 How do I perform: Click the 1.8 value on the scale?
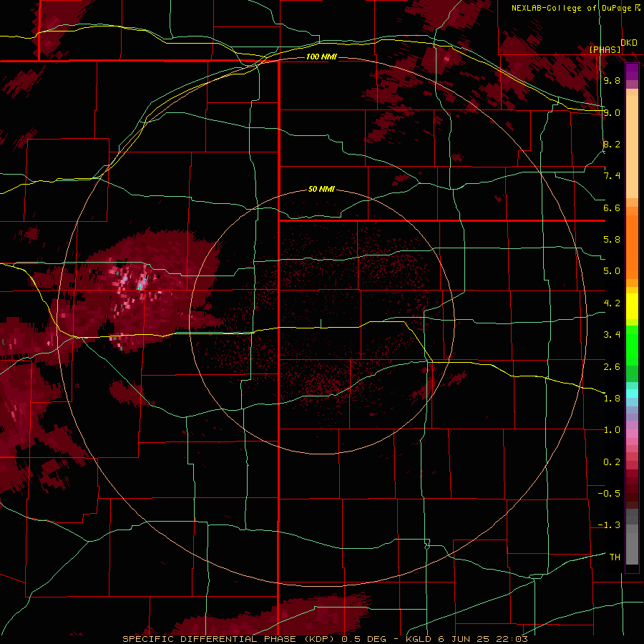[612, 399]
